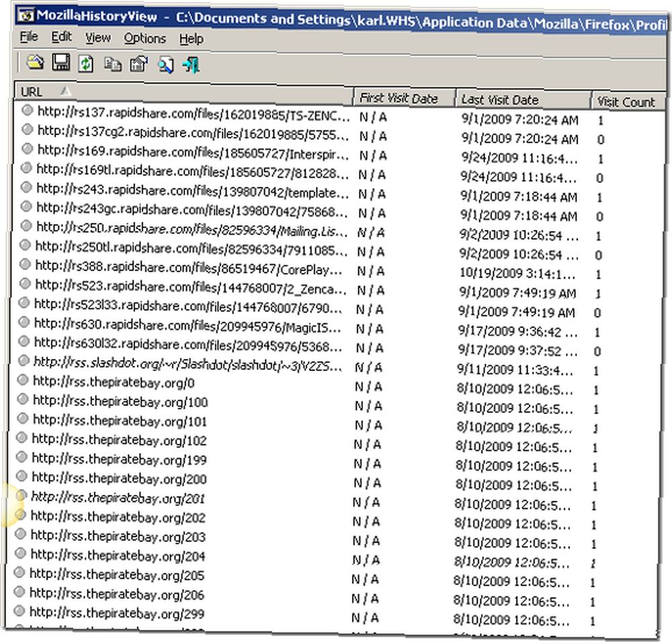Click last visit date 9/11/2009 11:33:4...

pos(515,370)
